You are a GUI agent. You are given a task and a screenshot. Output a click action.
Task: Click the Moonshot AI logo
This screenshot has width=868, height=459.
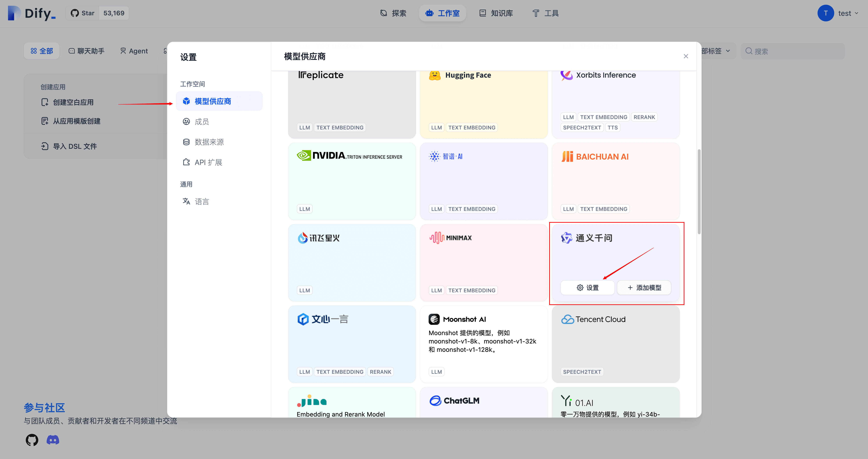[x=457, y=319]
